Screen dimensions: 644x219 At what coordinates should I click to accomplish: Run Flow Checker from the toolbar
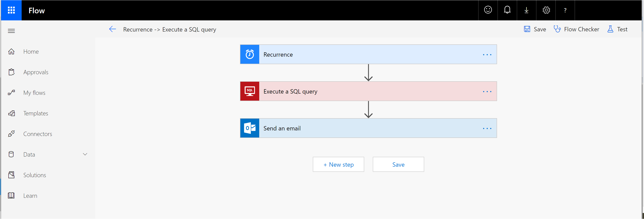(576, 29)
